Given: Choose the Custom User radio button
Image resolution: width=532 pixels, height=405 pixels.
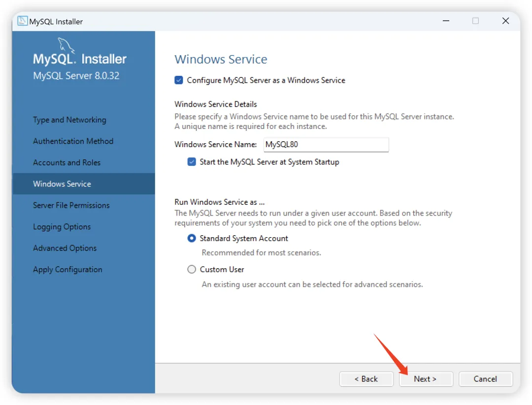Looking at the screenshot, I should [192, 270].
